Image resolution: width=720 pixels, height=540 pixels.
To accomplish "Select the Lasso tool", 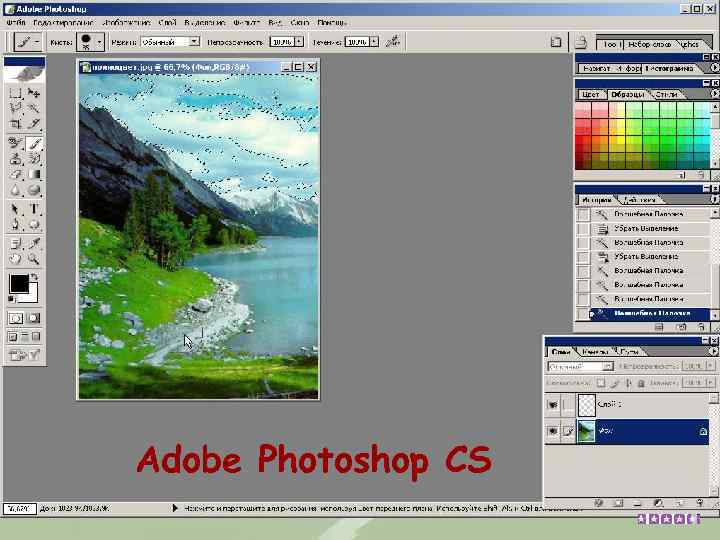I will 15,108.
